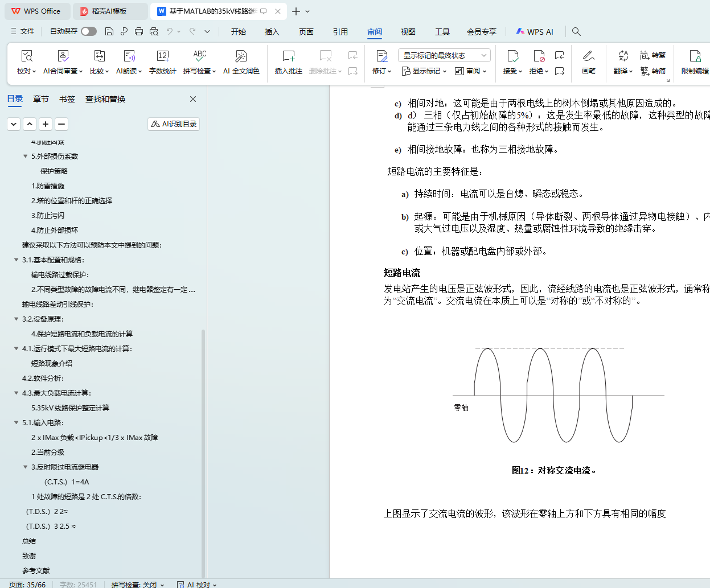
Task: Collapse the 3.反时限过电流继电器 outline node
Action: pos(26,467)
